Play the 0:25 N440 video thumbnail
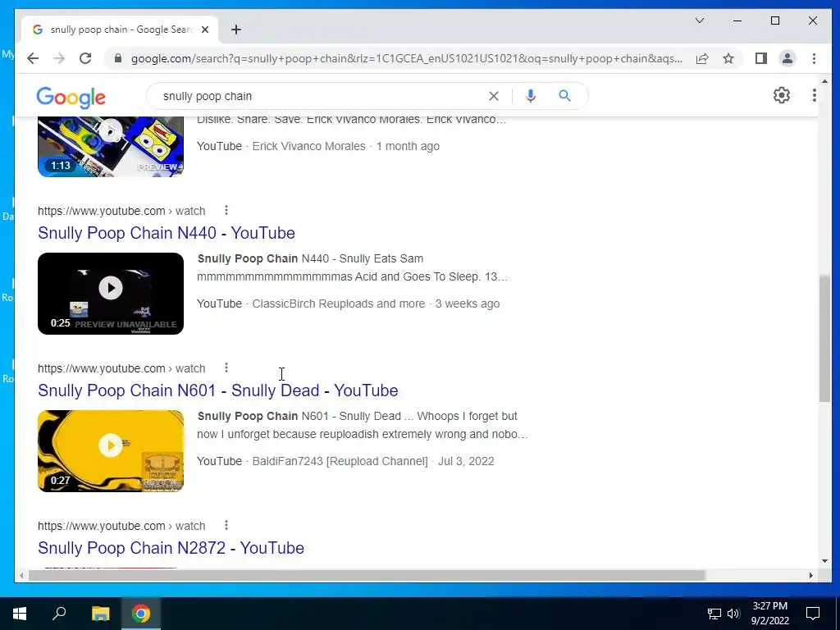 [x=111, y=294]
